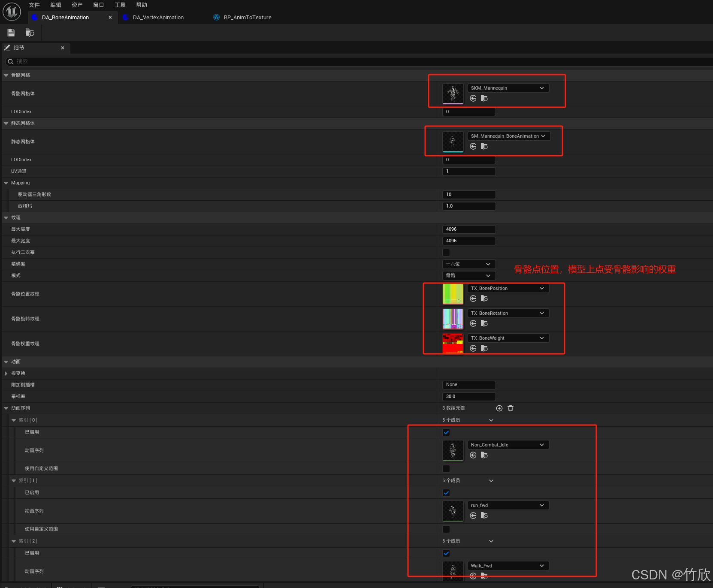713x588 pixels.
Task: Browse to SKM_Mannequin via magnifier icon
Action: coord(484,98)
